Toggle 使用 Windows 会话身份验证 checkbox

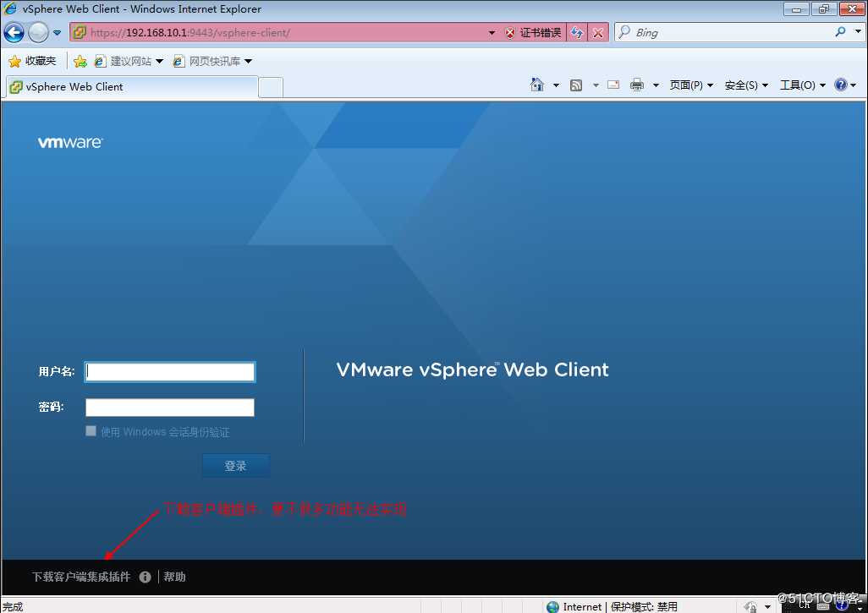click(x=91, y=431)
